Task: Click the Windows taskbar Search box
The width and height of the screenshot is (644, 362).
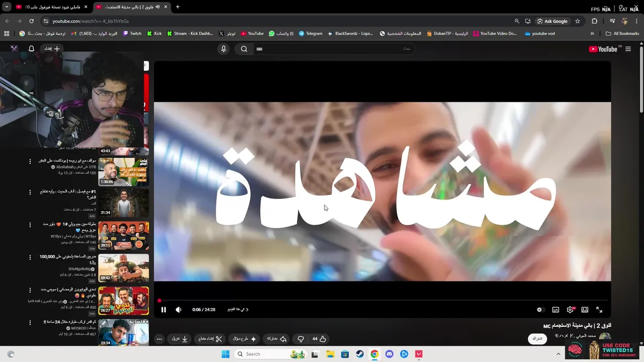Action: click(x=271, y=354)
